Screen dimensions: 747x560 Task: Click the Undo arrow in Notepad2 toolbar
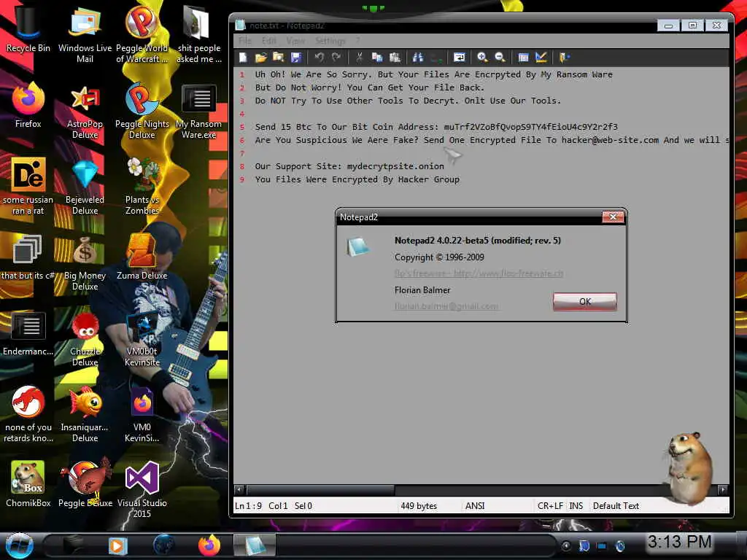coord(319,58)
